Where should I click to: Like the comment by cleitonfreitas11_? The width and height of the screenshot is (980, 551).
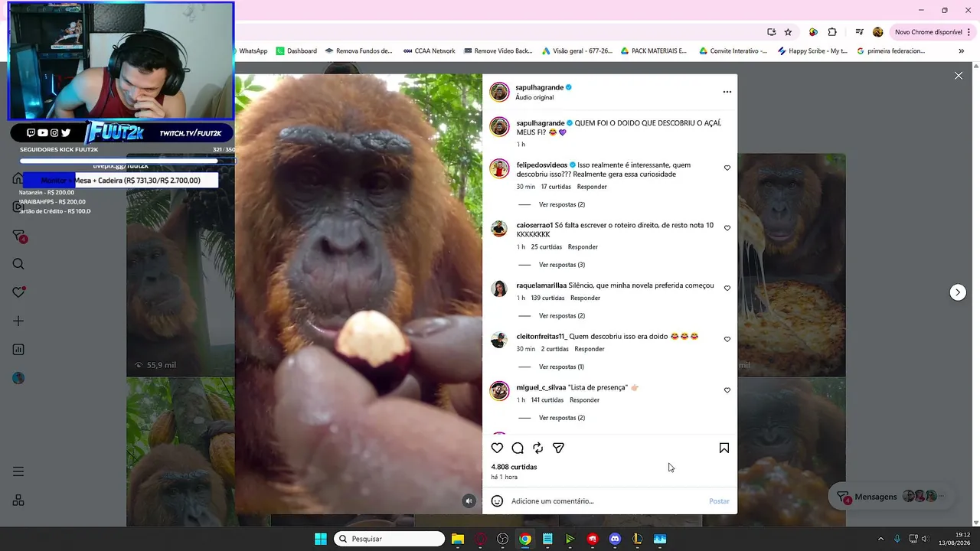click(727, 339)
